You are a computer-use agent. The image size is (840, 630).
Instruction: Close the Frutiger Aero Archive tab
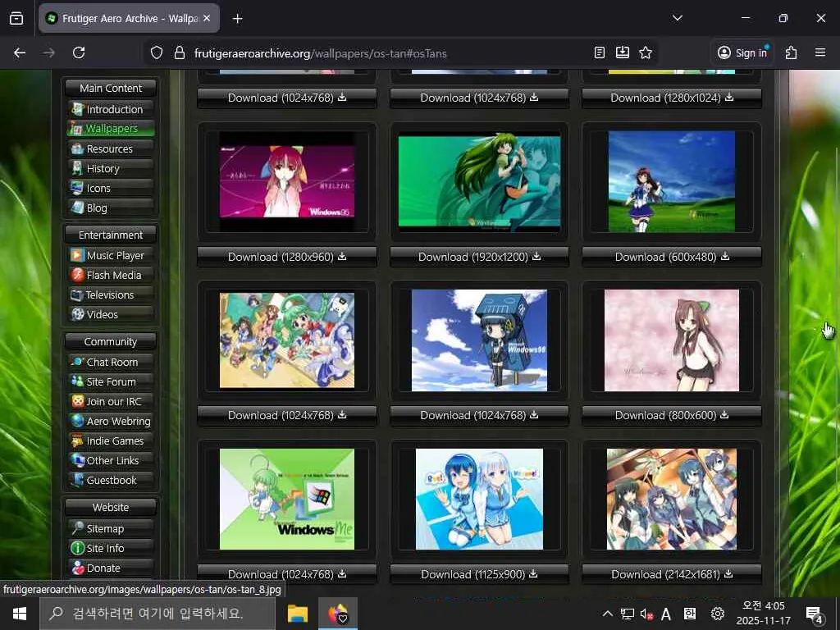(x=207, y=18)
